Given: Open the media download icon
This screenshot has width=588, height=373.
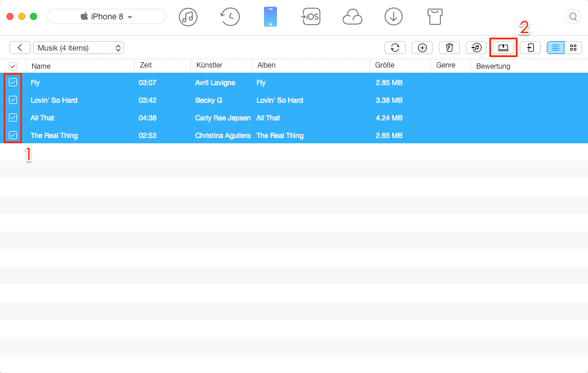Looking at the screenshot, I should (393, 17).
